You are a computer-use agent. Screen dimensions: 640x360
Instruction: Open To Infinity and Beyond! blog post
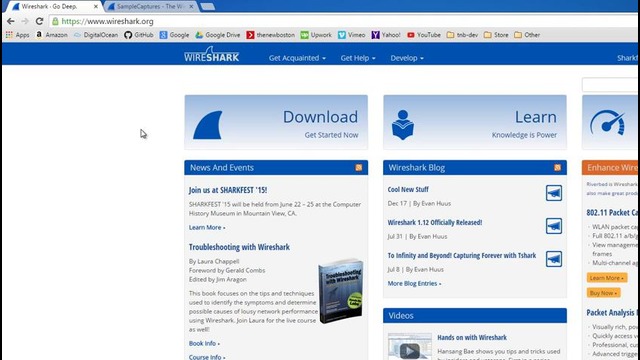click(x=462, y=256)
